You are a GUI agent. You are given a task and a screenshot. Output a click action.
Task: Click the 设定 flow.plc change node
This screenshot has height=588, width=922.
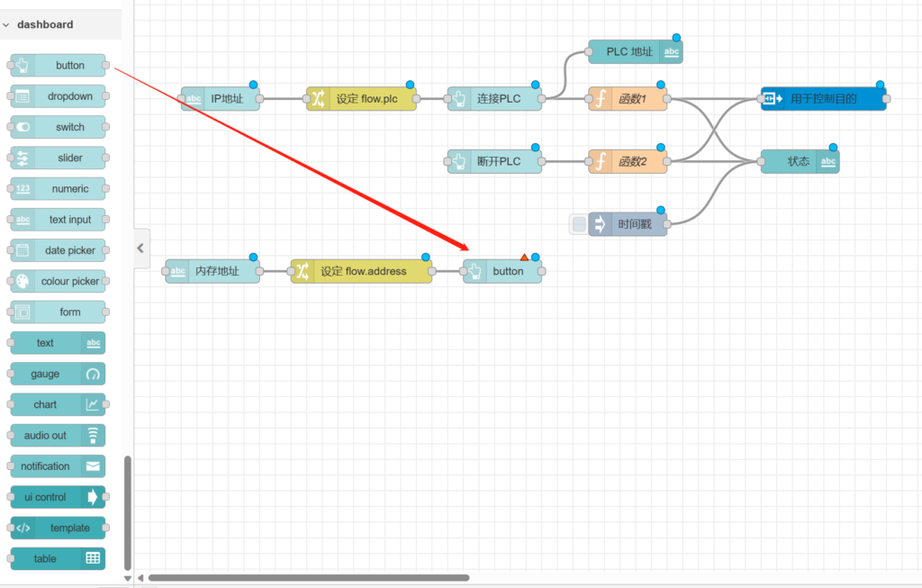pos(361,99)
